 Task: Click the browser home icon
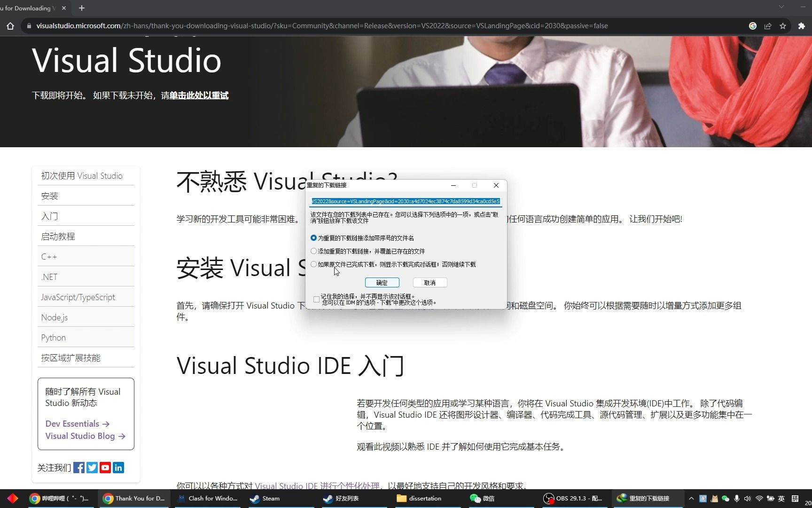[x=10, y=26]
